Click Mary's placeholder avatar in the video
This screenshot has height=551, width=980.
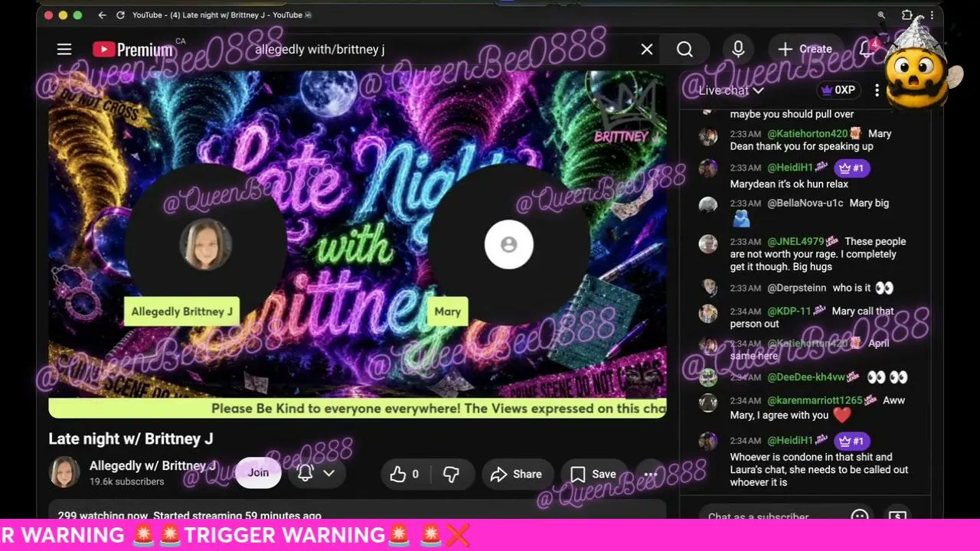[508, 244]
